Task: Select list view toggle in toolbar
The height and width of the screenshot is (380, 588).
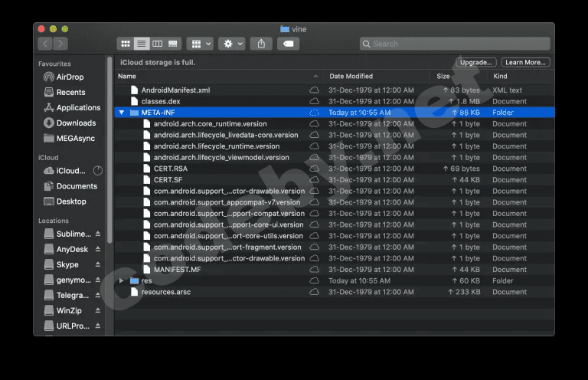Action: click(142, 44)
